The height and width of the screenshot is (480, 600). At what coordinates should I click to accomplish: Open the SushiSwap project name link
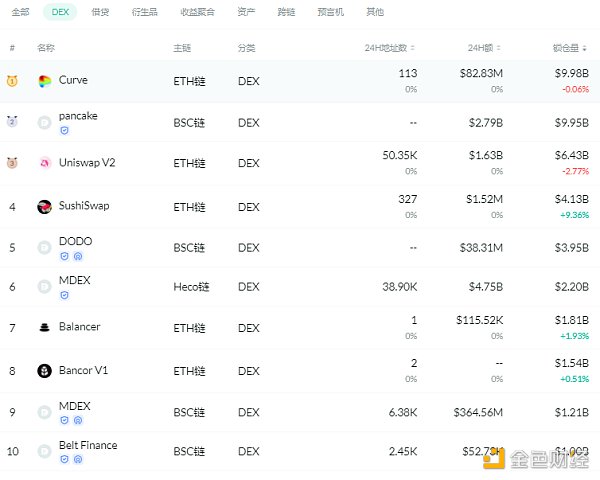pos(84,206)
